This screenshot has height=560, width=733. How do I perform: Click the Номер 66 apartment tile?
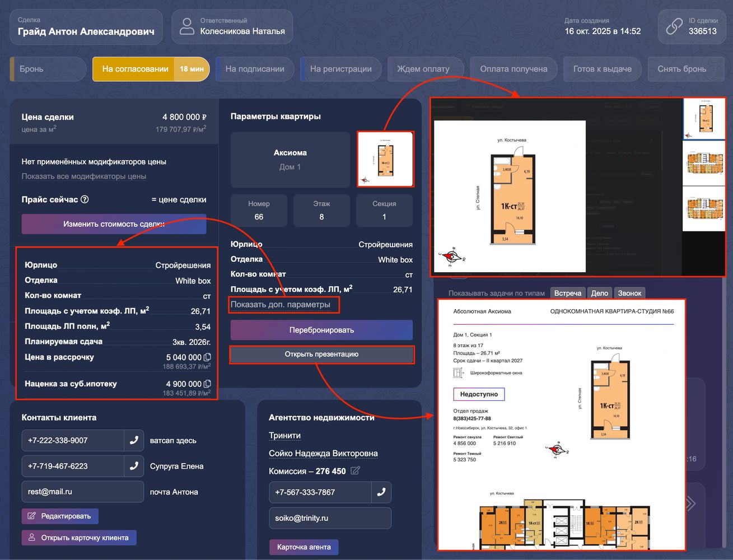[x=259, y=211]
